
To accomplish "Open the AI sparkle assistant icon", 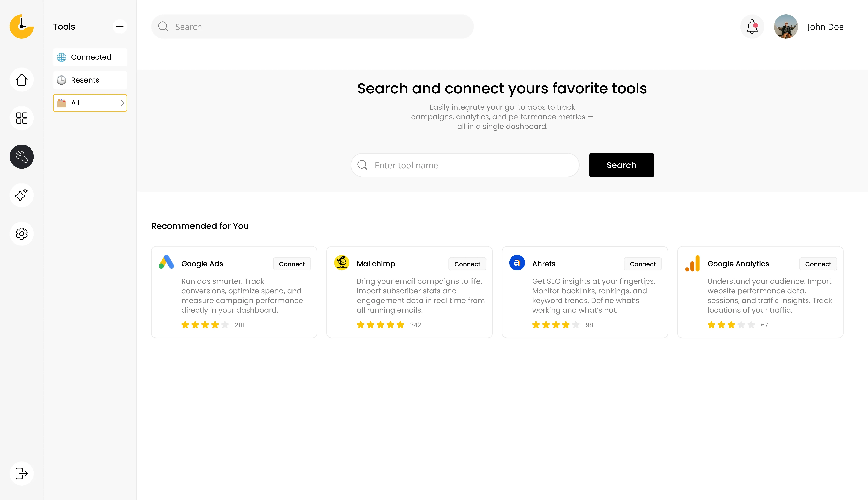I will click(22, 195).
